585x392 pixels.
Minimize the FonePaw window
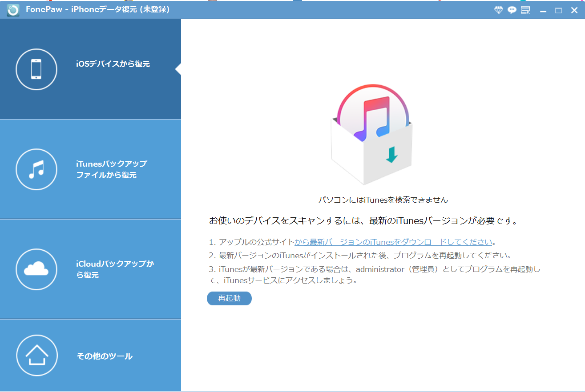(x=543, y=10)
